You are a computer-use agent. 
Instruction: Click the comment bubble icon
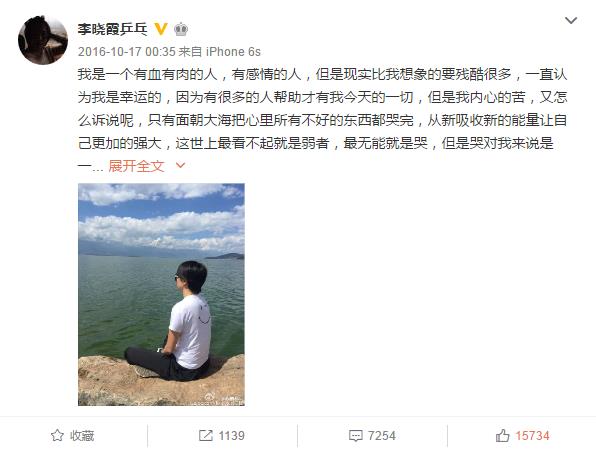356,436
